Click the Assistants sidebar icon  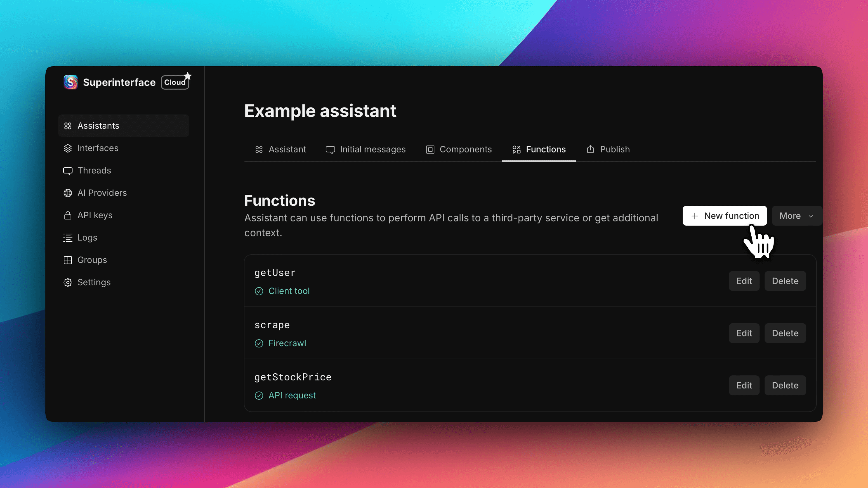tap(67, 125)
